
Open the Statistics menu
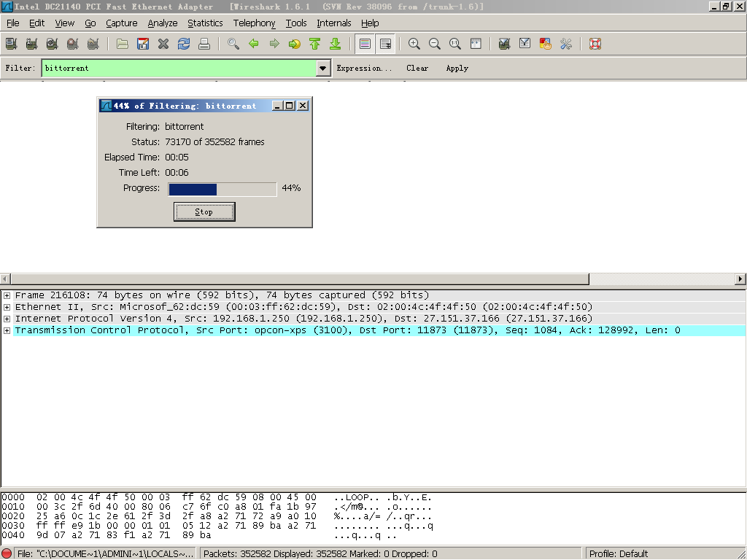click(205, 23)
